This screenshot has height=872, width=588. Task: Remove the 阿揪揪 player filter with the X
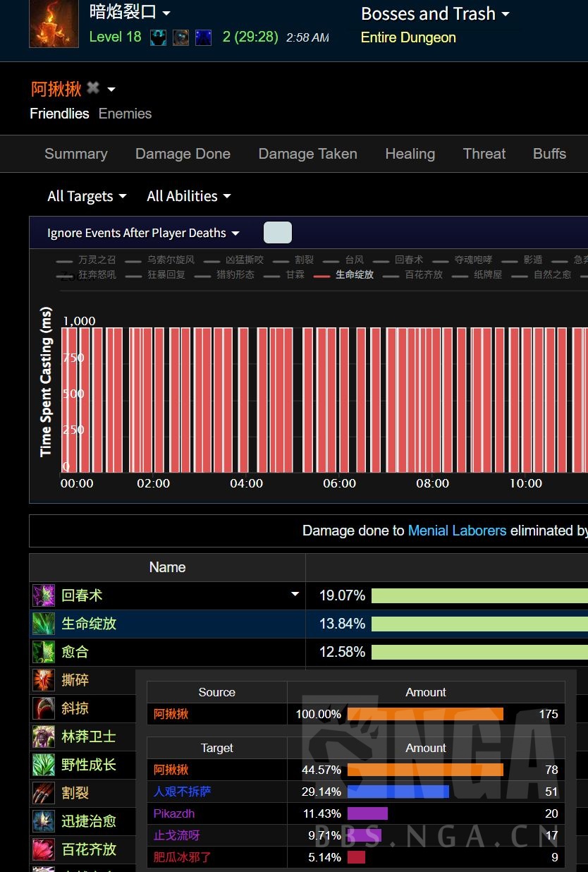93,88
